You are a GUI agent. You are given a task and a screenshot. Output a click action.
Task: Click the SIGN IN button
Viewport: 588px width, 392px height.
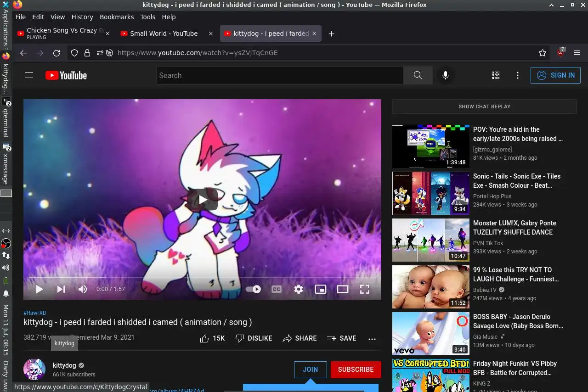pos(555,75)
